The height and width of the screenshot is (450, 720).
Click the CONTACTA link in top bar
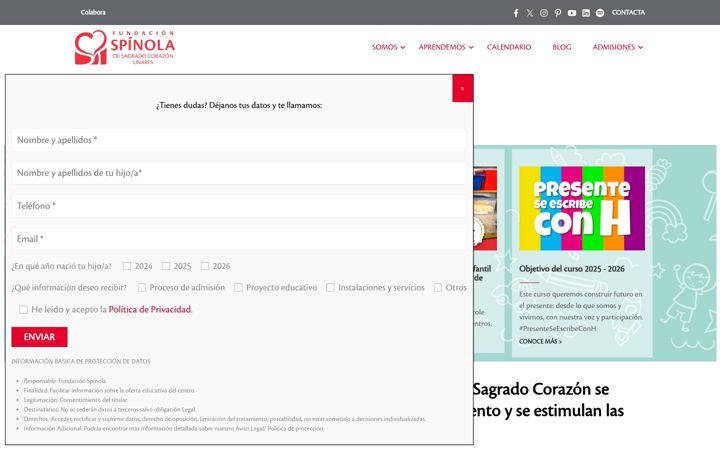pos(628,12)
